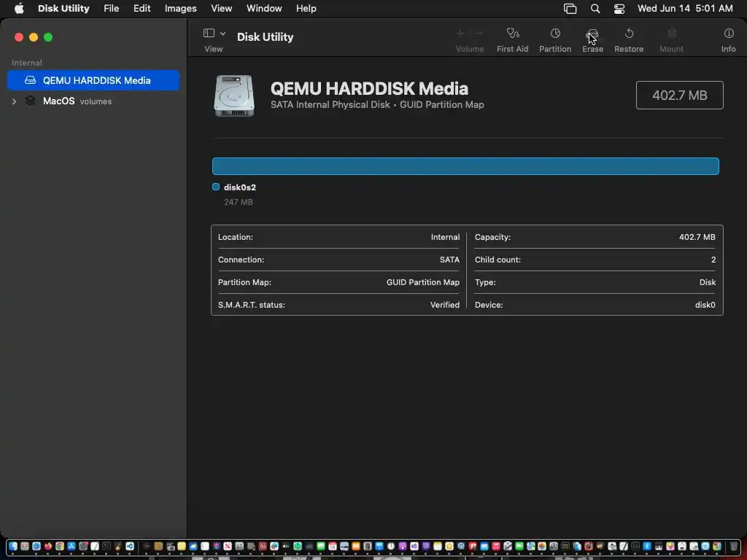Click the Location value 'Internal'
This screenshot has width=747, height=560.
pyautogui.click(x=445, y=237)
